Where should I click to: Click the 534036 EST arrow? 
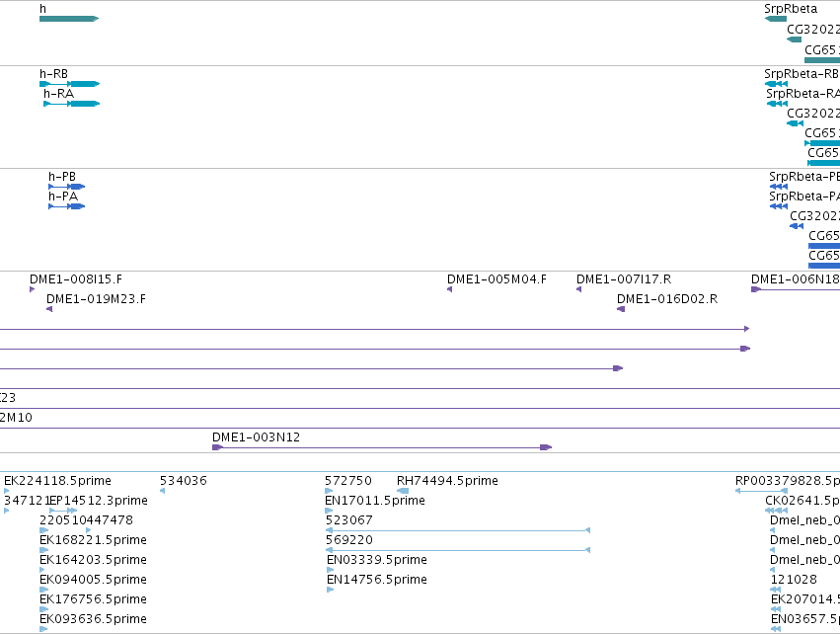click(x=162, y=491)
